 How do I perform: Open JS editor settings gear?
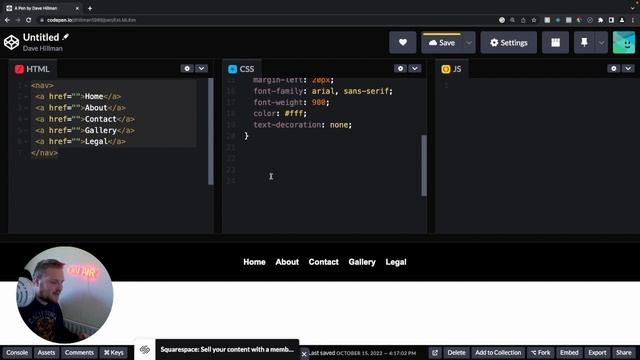(613, 69)
